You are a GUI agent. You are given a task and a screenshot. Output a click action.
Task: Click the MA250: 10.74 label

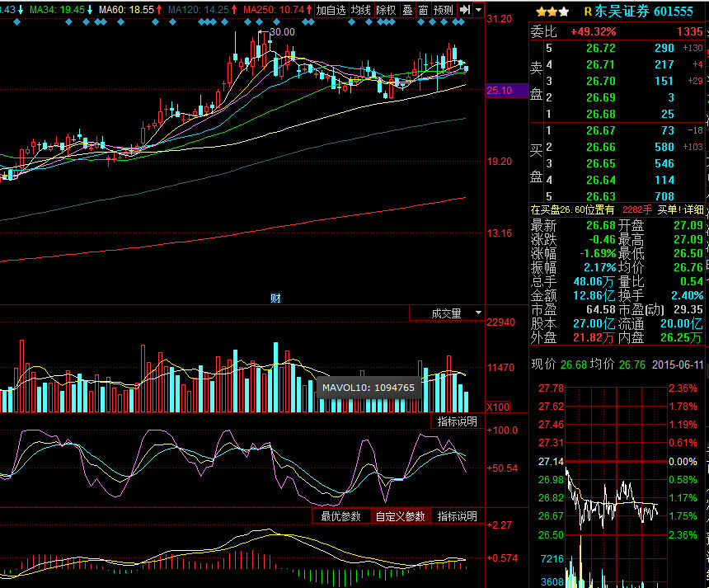274,10
